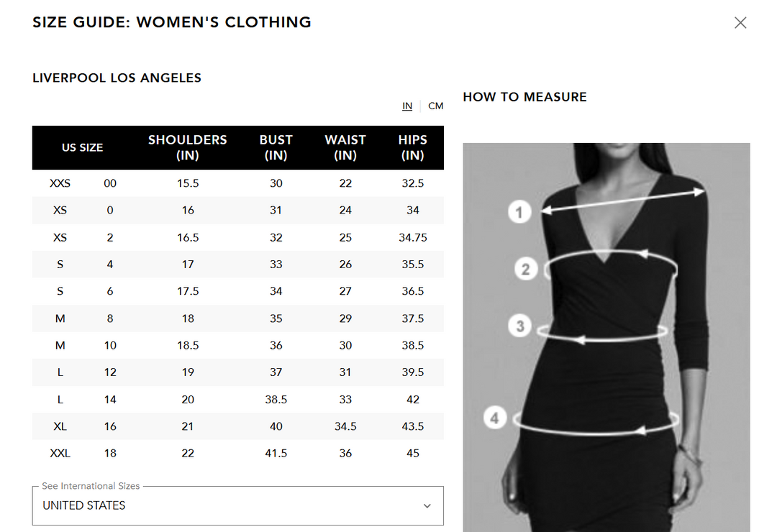Image resolution: width=777 pixels, height=532 pixels.
Task: Select the US SIZE column header
Action: pos(82,147)
